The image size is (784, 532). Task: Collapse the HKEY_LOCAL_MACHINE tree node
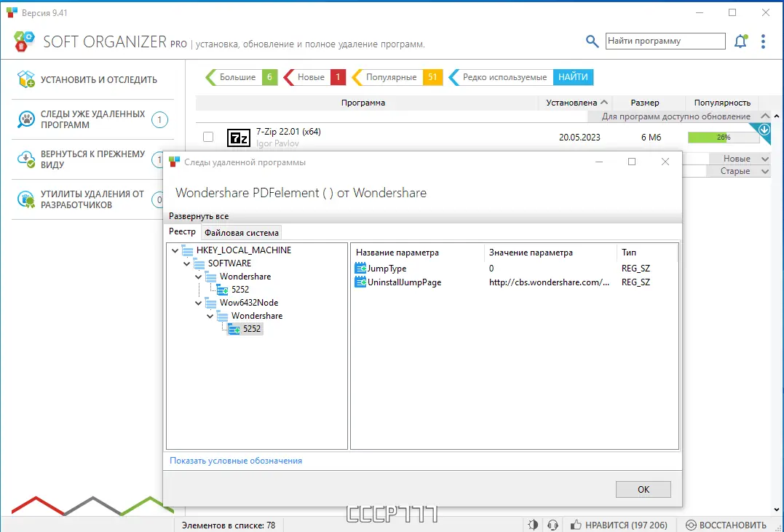click(175, 250)
